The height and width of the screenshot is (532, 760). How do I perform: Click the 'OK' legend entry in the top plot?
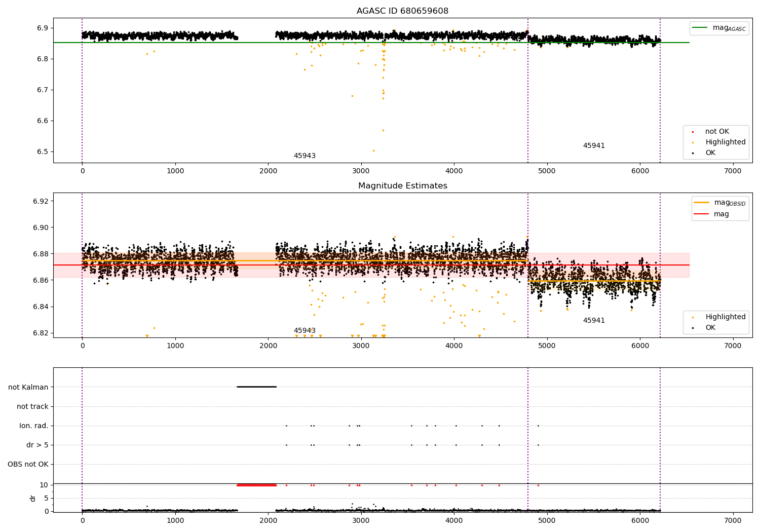coord(710,153)
